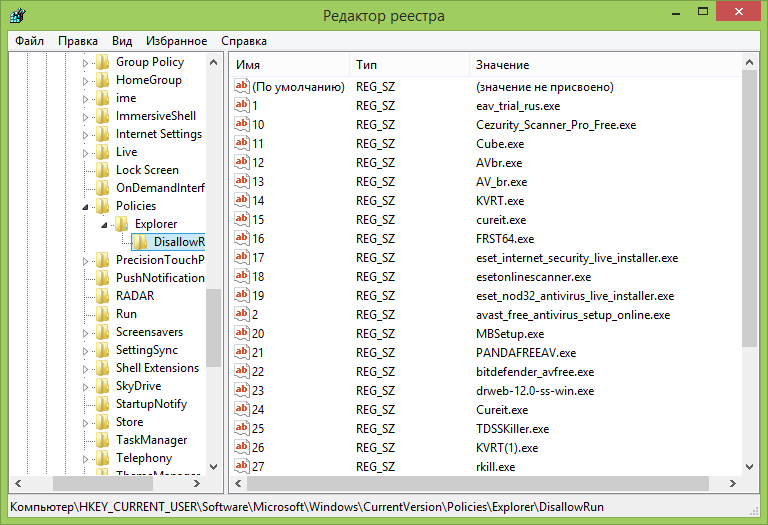Select the FRST64.exe value data
The height and width of the screenshot is (525, 768).
[505, 239]
